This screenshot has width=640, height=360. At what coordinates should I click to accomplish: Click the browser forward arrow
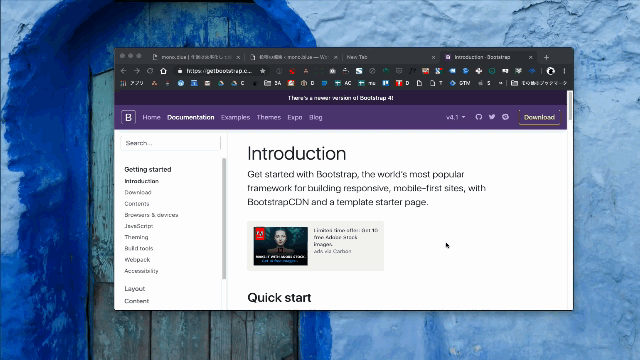(x=137, y=71)
